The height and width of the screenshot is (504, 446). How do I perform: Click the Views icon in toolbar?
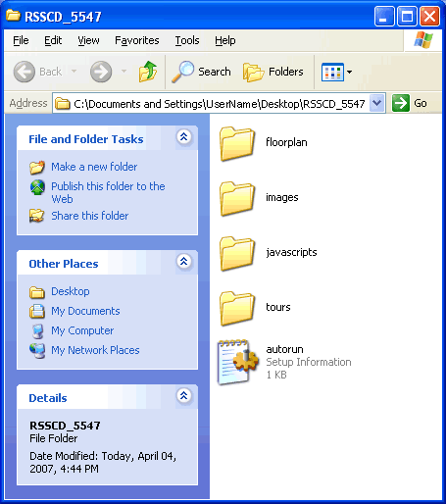pos(332,72)
